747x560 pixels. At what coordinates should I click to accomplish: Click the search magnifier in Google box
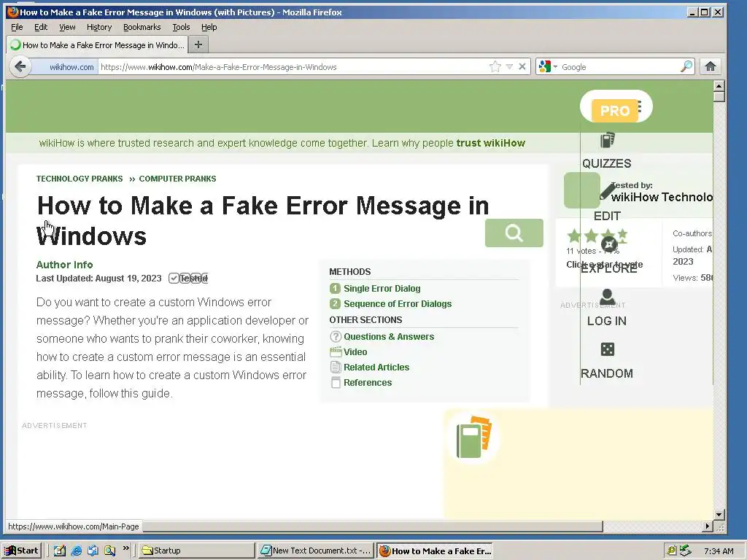coord(686,66)
